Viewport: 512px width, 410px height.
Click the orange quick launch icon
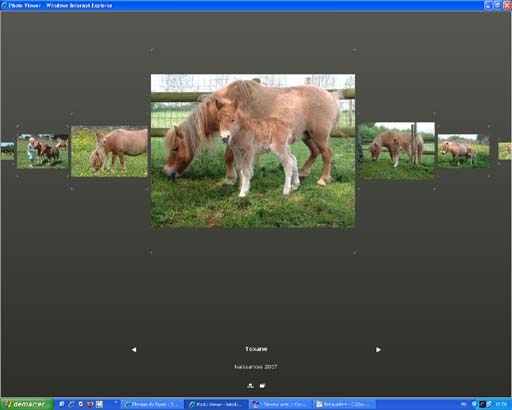[x=90, y=404]
